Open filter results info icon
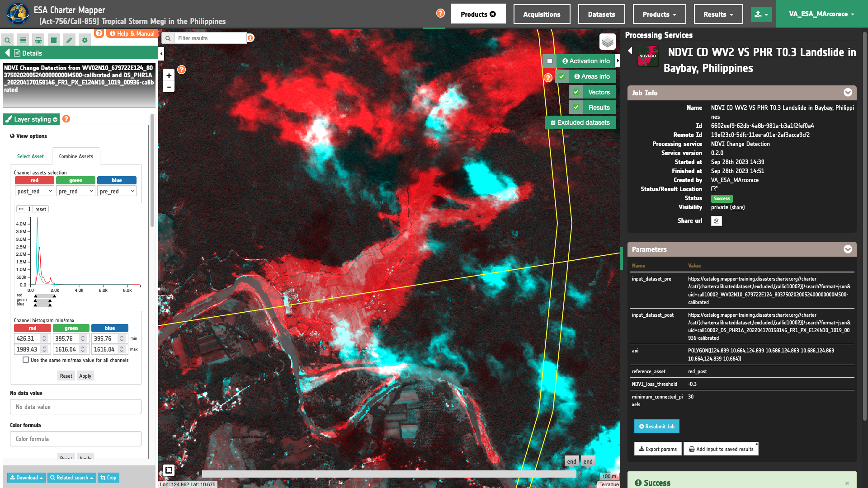Screen dimensions: 868x488 [x=250, y=38]
